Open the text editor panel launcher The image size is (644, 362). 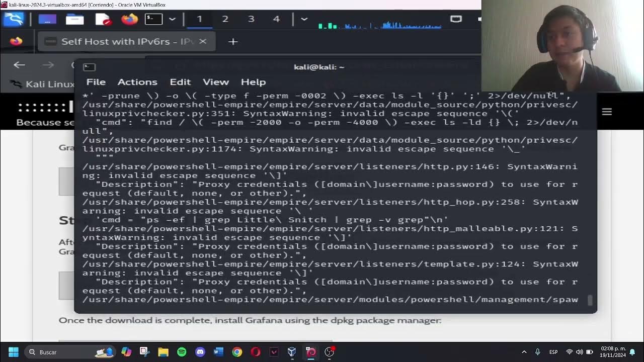pyautogui.click(x=103, y=19)
